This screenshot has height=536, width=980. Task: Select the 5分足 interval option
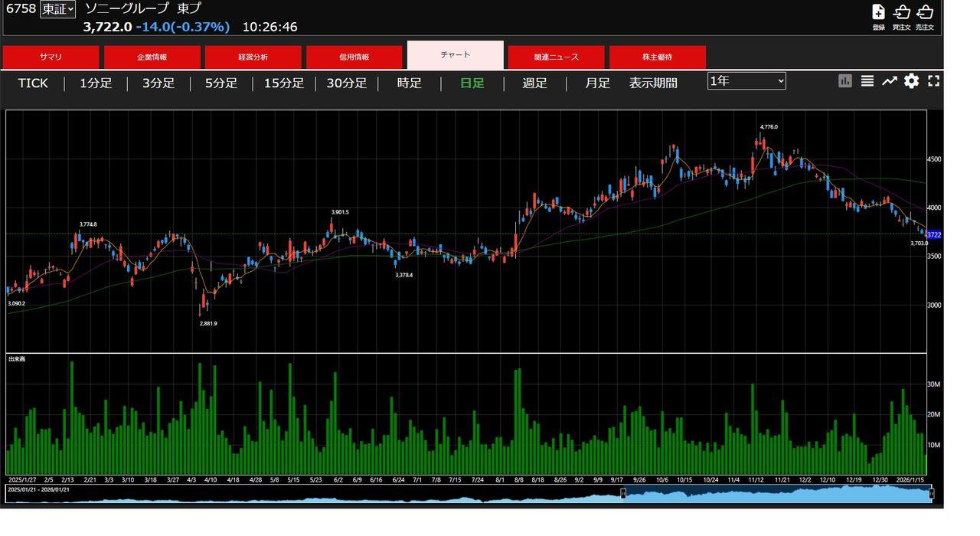click(x=220, y=83)
